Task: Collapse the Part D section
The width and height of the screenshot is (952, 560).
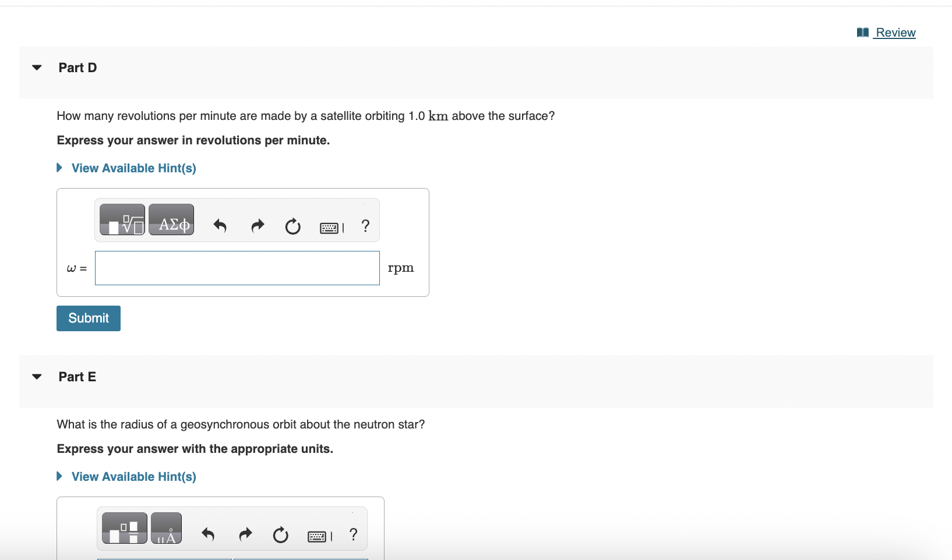Action: point(37,68)
